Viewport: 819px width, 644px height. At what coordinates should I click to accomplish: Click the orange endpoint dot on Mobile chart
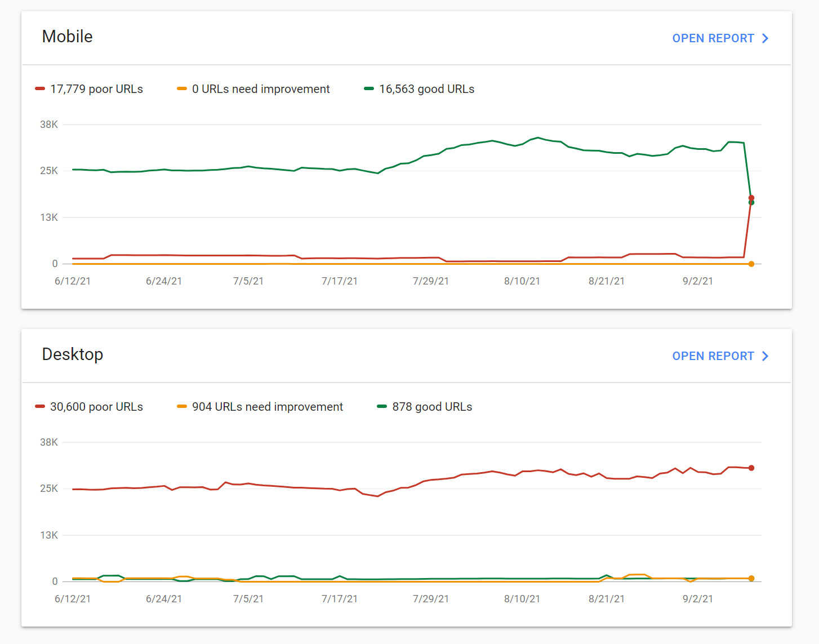click(751, 264)
